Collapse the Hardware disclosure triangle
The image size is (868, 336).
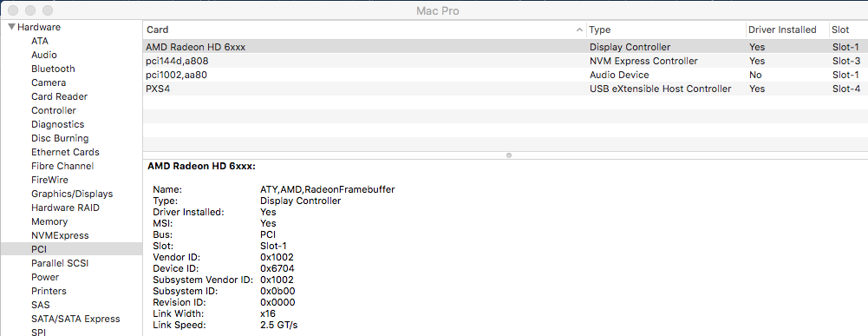coord(11,27)
